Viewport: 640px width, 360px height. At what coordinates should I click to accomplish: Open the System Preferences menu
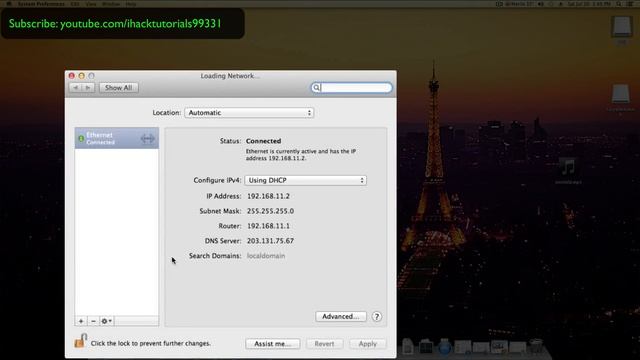click(x=41, y=4)
